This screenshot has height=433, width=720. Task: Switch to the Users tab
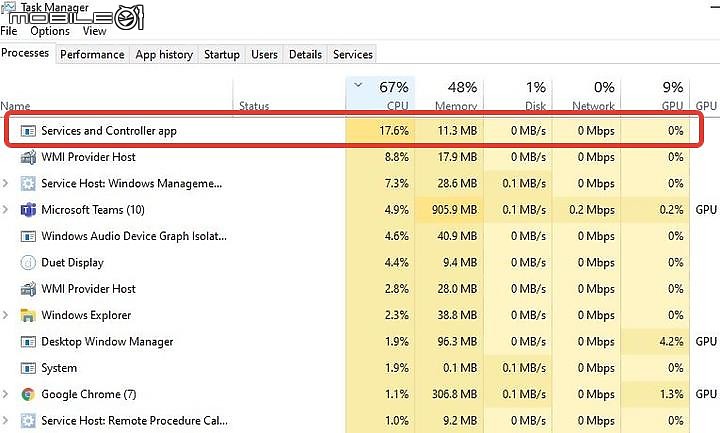[264, 54]
